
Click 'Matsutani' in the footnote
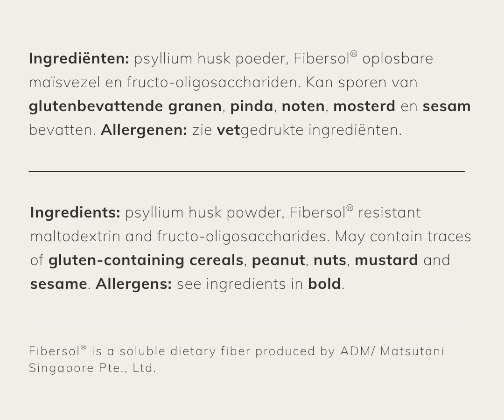(412, 351)
